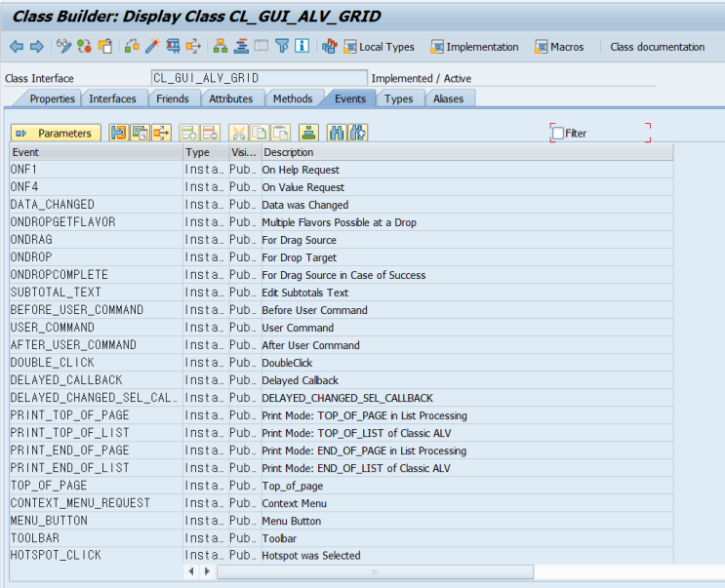
Task: Enable the Filter checkbox
Action: [558, 133]
